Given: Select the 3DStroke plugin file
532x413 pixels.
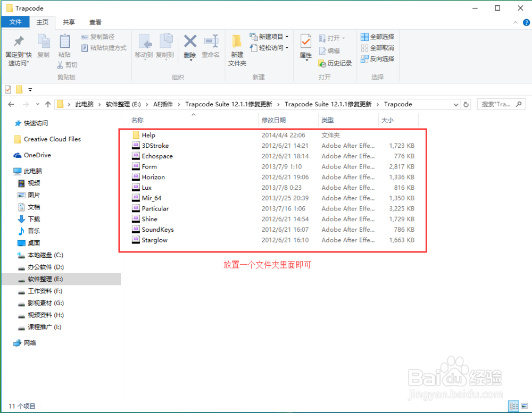Looking at the screenshot, I should tap(151, 146).
